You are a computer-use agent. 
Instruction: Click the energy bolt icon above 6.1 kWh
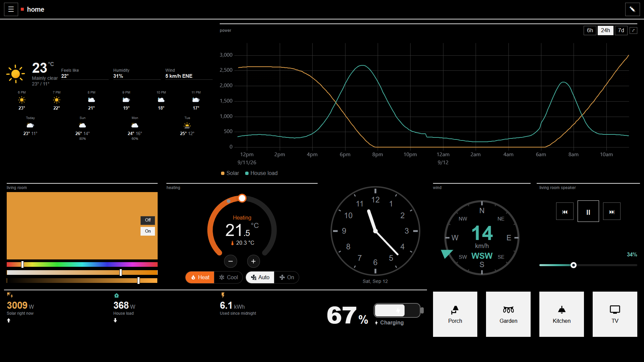[223, 295]
